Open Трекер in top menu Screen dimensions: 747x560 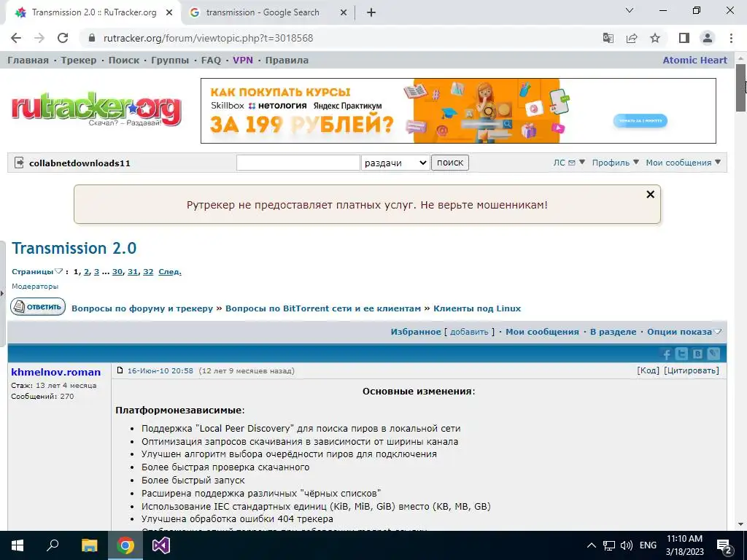pos(79,61)
